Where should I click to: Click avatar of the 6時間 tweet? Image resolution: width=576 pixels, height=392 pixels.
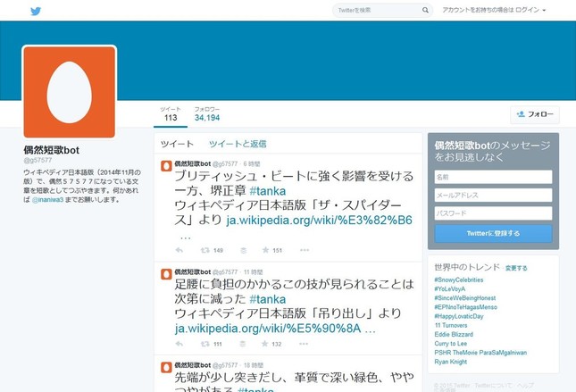[x=166, y=166]
